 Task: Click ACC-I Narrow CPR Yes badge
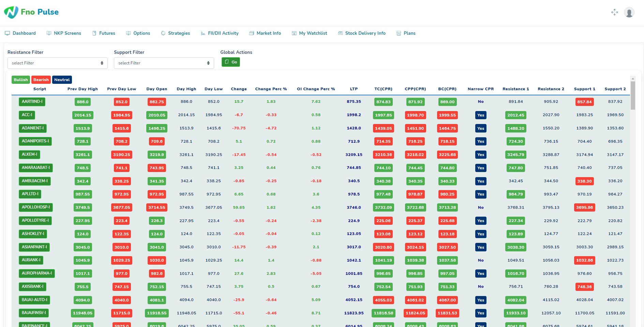coord(481,115)
